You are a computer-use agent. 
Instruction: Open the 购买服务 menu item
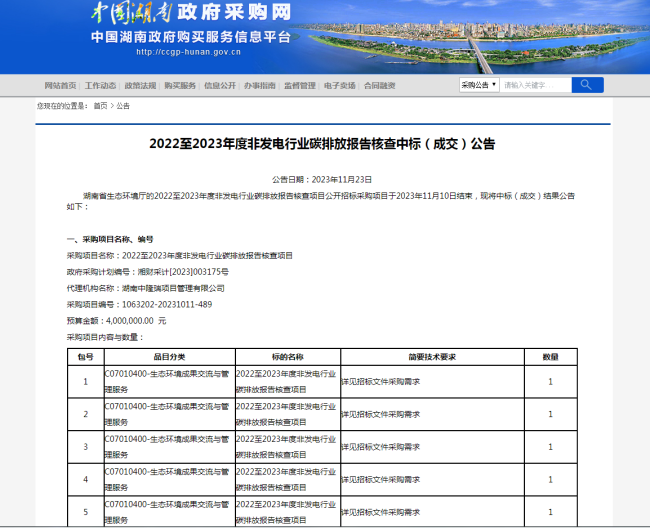(x=180, y=86)
